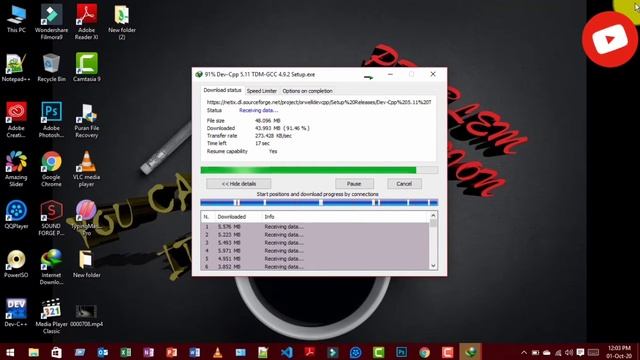
Task: Click the volume icon in system tray
Action: pos(569,352)
